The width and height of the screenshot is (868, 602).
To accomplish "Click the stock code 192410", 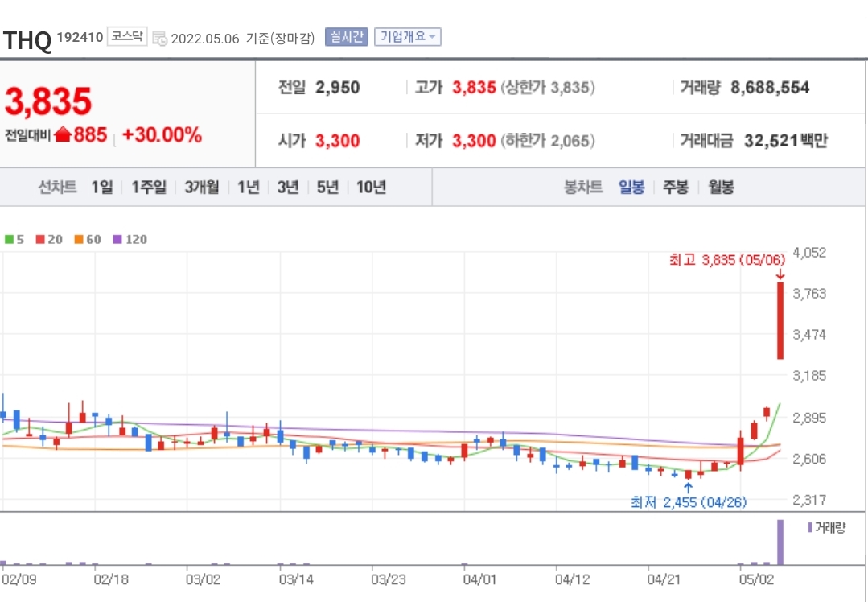I will click(80, 37).
